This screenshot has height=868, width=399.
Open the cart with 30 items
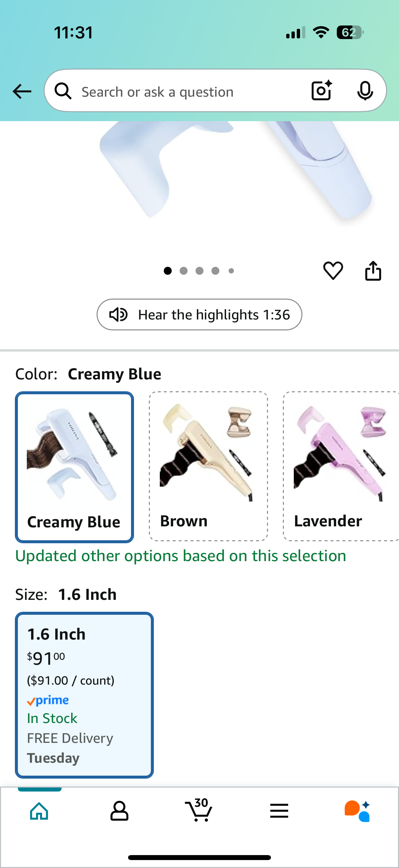[199, 810]
